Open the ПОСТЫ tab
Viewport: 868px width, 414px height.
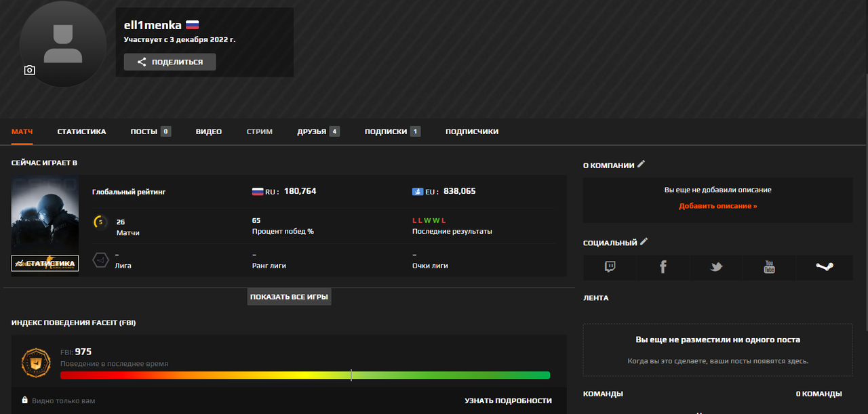[151, 131]
